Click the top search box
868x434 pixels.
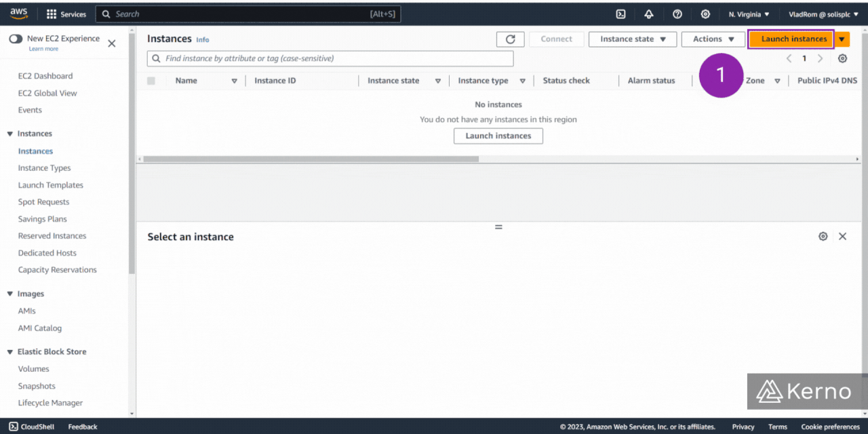[248, 14]
